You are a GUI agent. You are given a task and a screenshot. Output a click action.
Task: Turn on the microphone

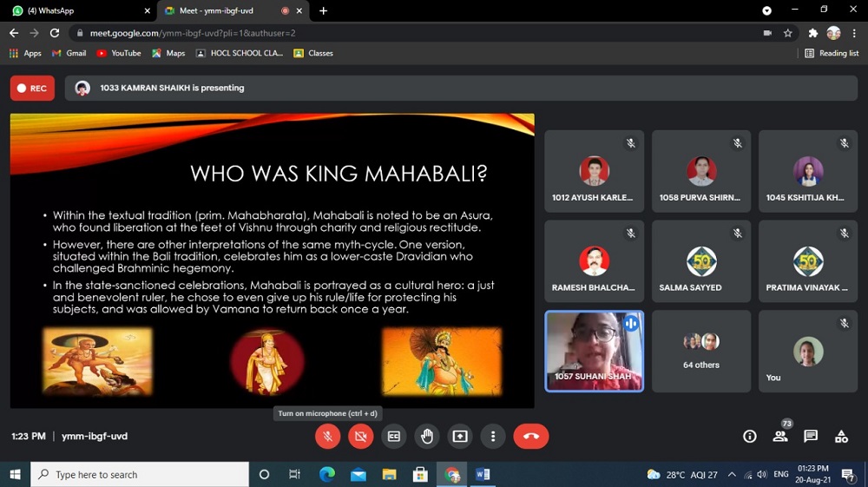point(327,437)
